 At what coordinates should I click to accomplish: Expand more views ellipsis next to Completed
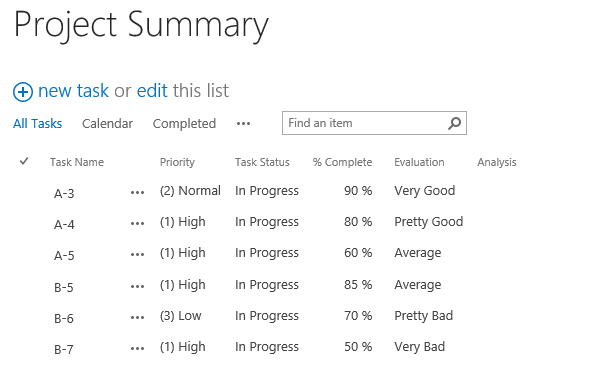[244, 124]
